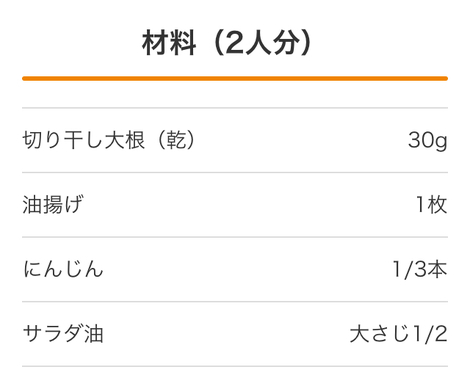Click the gray separator below にんじん
Screen dimensions: 470x389
click(x=235, y=302)
